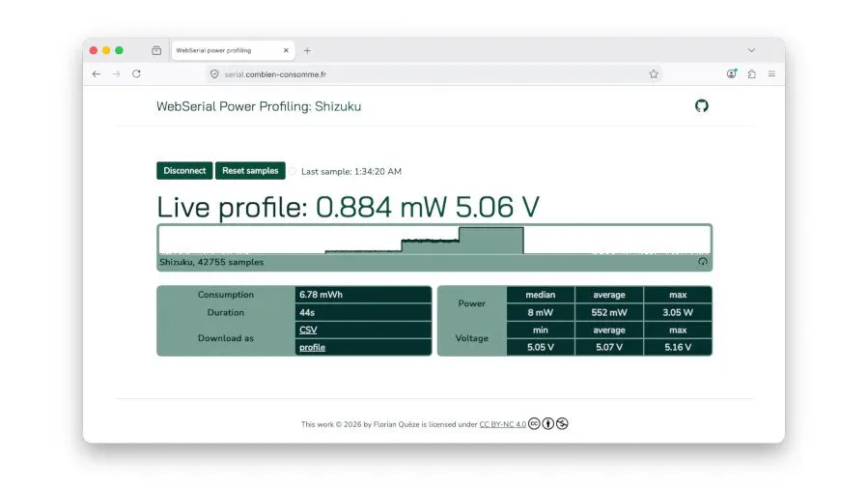Click the "Download as" row label

[226, 338]
